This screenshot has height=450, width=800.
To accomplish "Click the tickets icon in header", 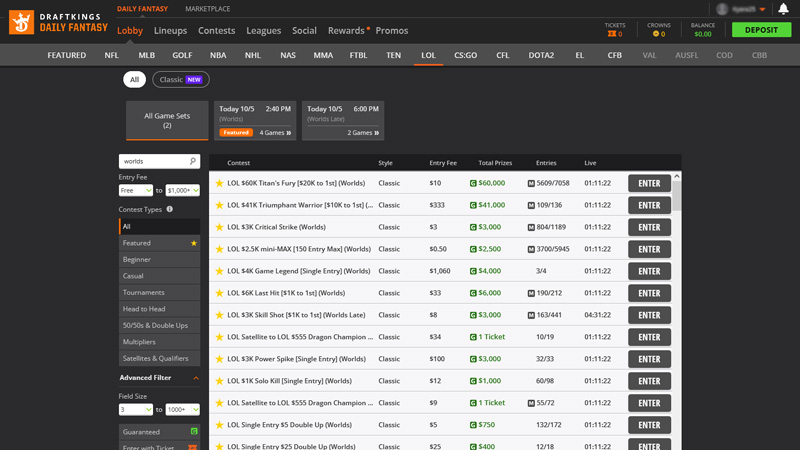I will [612, 34].
